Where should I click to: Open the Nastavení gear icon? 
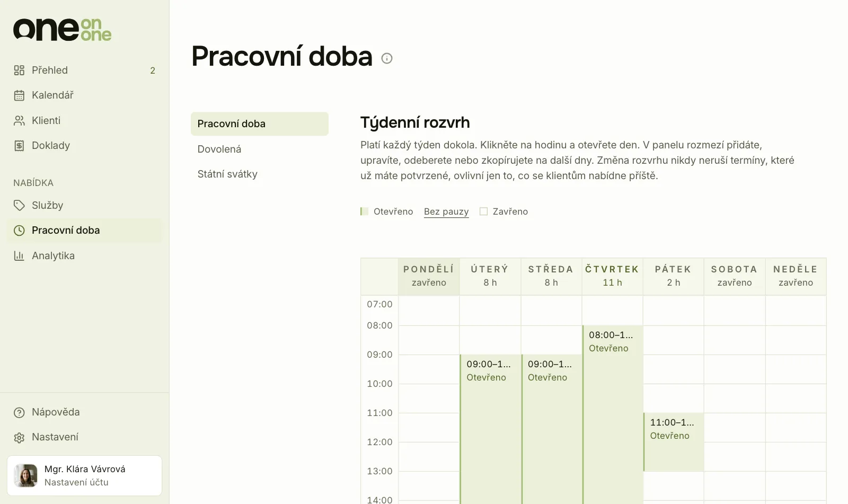[19, 437]
